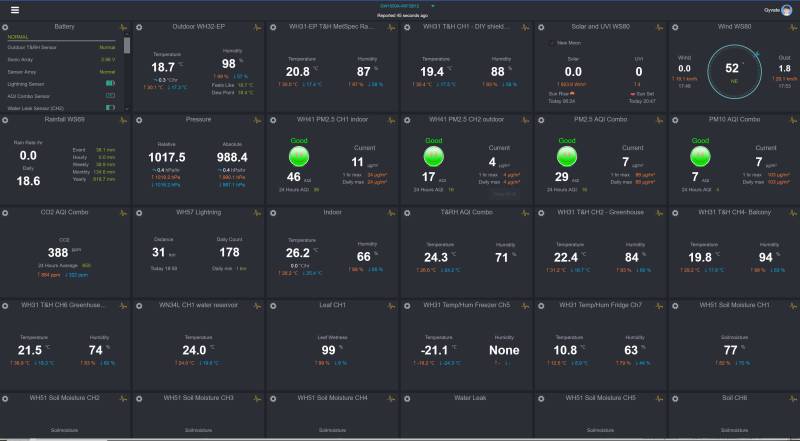Viewport: 800px width, 441px height.
Task: Show graph for Solar and UVI WS80 card
Action: pyautogui.click(x=659, y=28)
